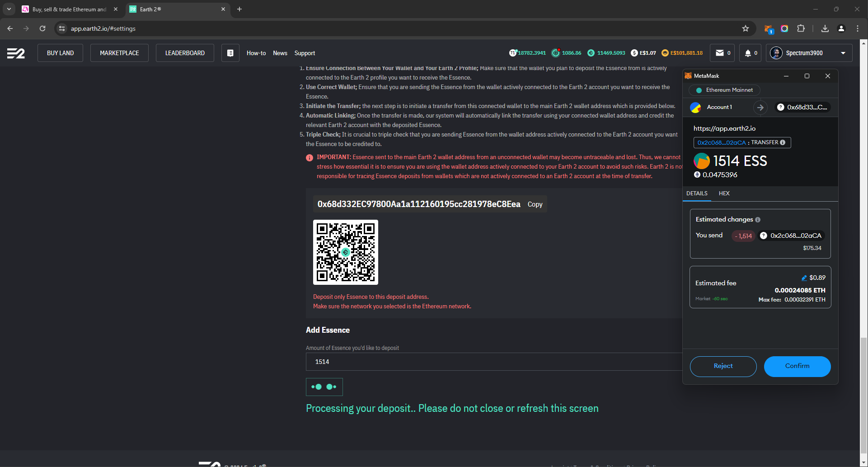The height and width of the screenshot is (467, 868).
Task: Click the Earth 2 logo icon
Action: (x=16, y=53)
